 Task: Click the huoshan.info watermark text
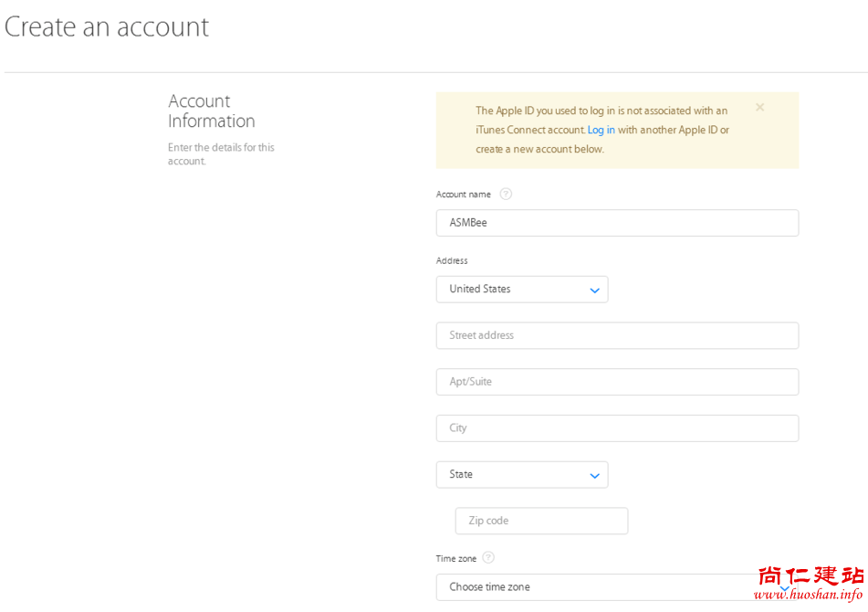[808, 595]
